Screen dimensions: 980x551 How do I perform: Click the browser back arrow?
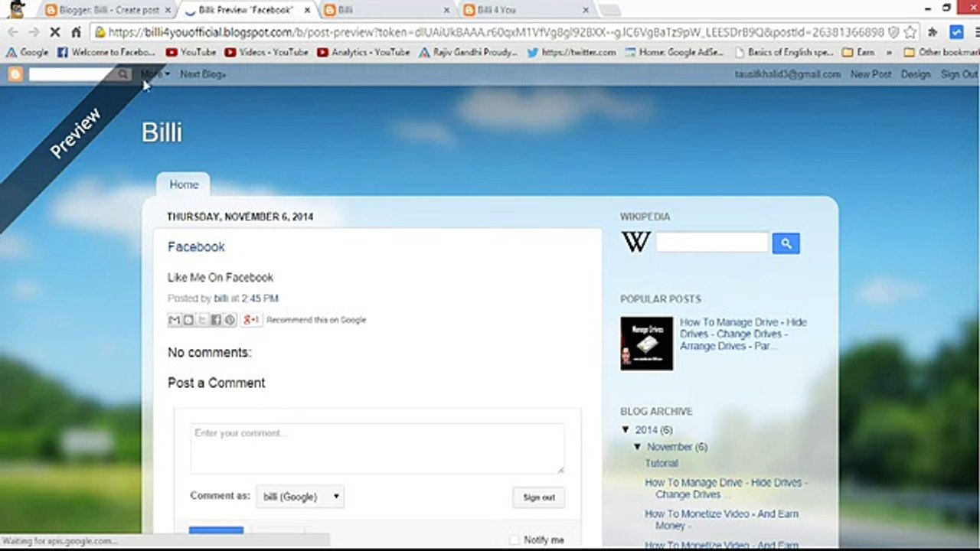pos(12,32)
